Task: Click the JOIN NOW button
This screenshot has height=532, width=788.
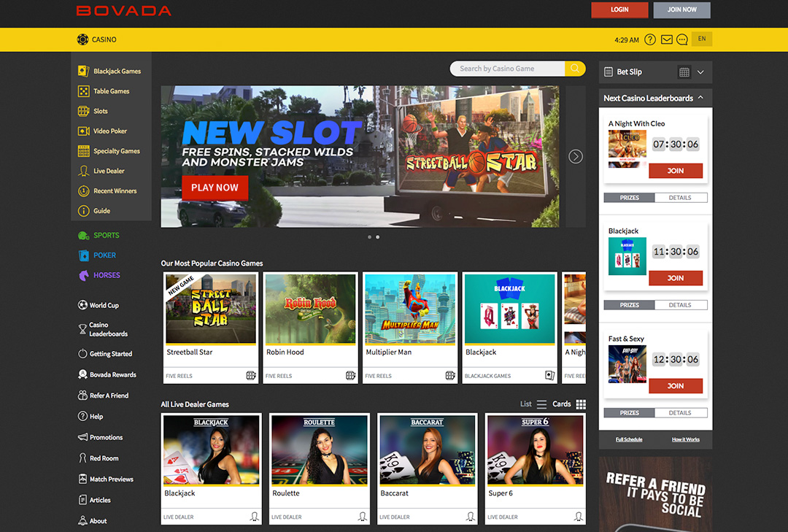Action: coord(682,9)
